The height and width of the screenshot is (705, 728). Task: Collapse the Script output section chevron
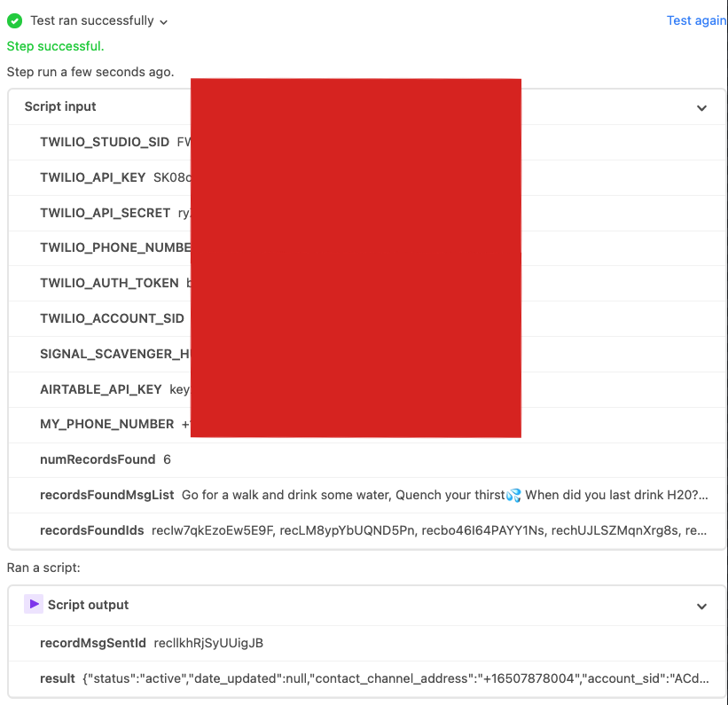coord(701,606)
